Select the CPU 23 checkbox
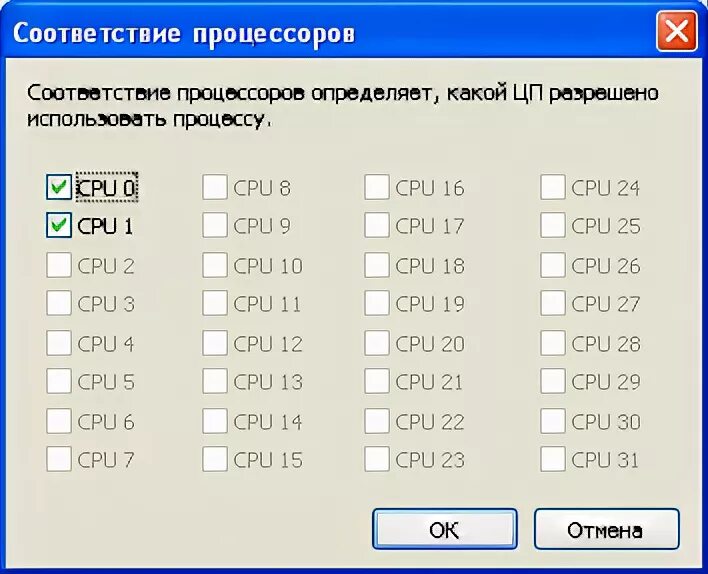The image size is (708, 574). coord(376,460)
